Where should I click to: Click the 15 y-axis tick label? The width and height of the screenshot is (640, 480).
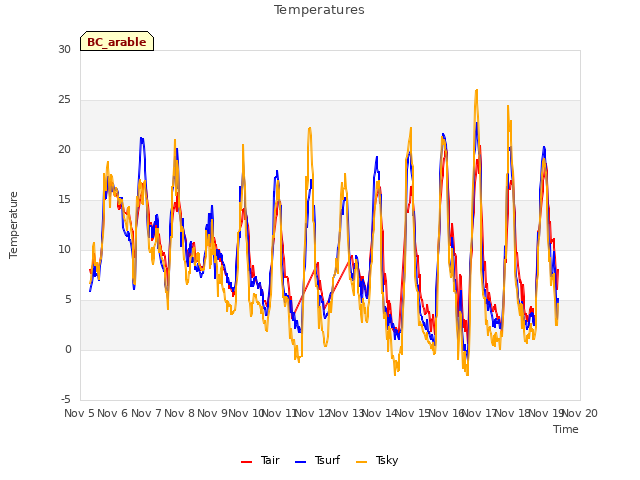coord(64,200)
